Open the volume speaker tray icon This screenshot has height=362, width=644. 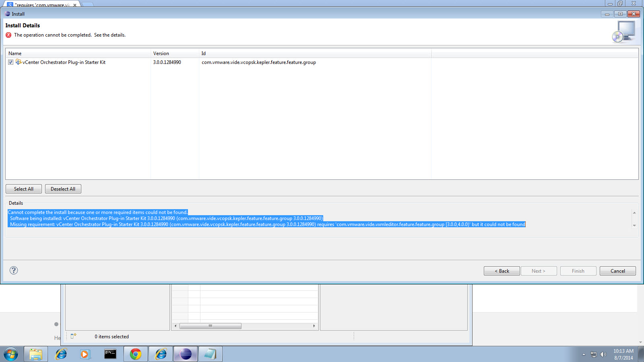coord(603,354)
